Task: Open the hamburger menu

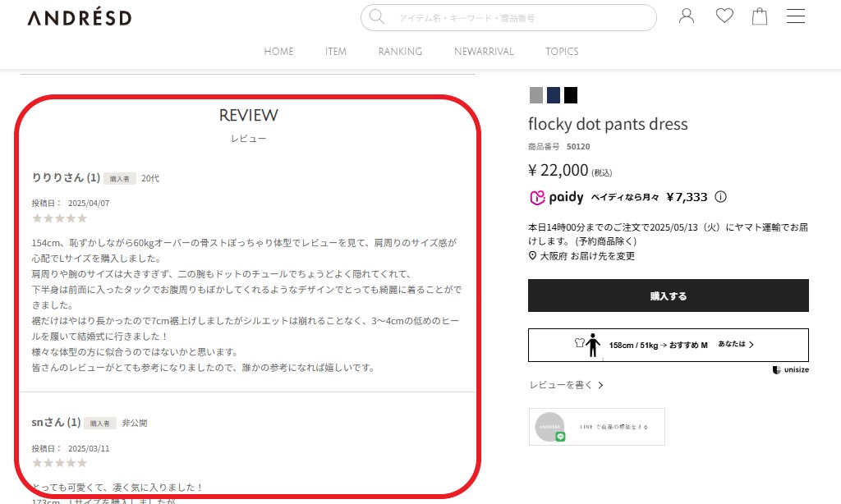Action: [795, 16]
